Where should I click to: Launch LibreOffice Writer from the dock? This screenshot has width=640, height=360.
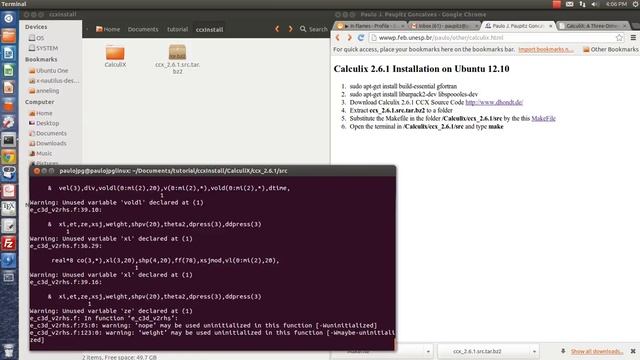[x=9, y=53]
